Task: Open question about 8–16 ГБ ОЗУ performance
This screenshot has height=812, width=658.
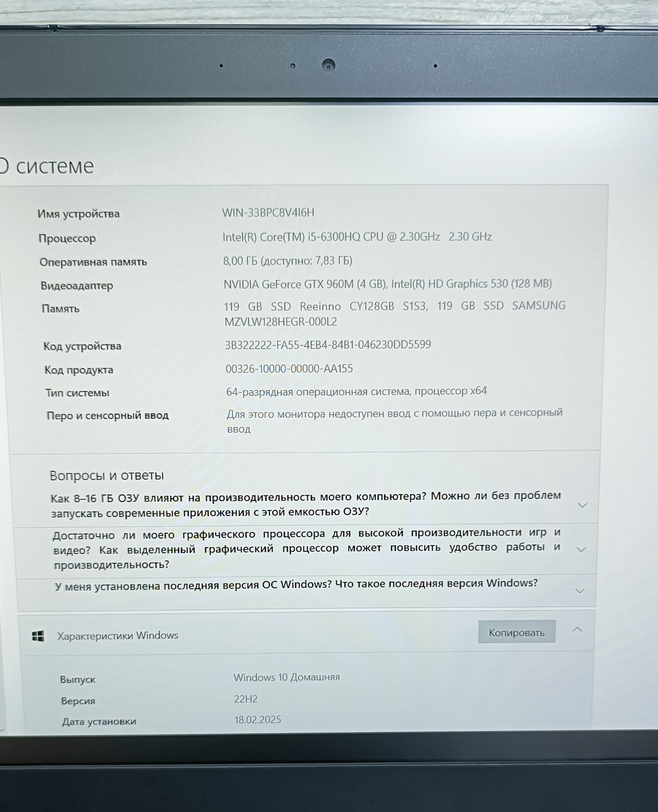Action: (x=305, y=504)
